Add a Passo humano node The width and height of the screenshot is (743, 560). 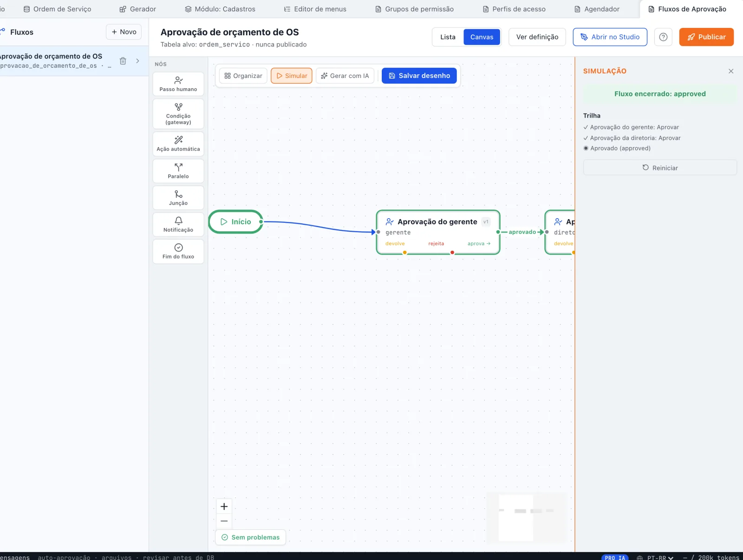pos(178,84)
